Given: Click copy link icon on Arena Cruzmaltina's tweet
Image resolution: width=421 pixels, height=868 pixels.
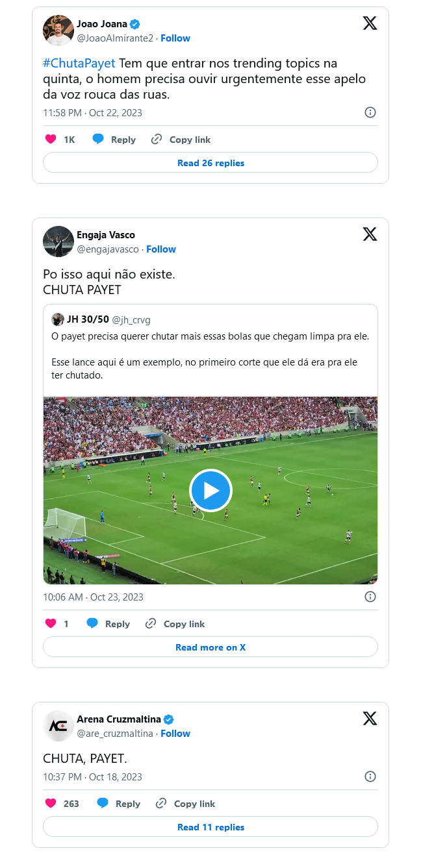Looking at the screenshot, I should pyautogui.click(x=161, y=804).
